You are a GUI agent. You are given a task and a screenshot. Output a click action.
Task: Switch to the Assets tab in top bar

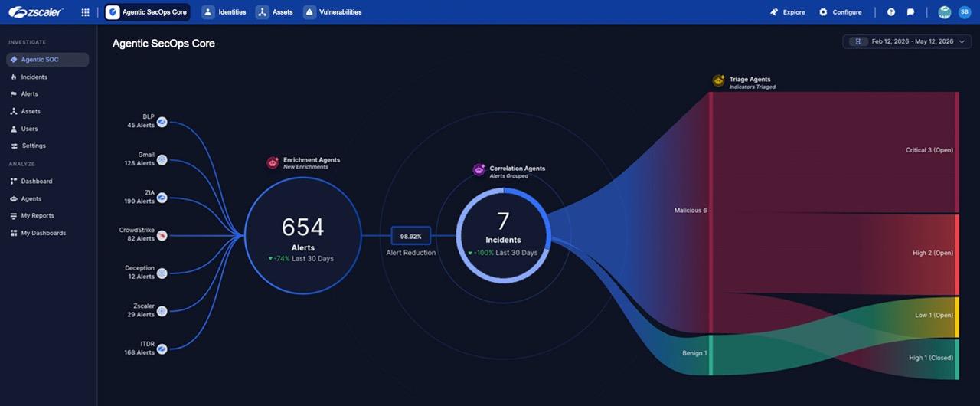(x=275, y=12)
